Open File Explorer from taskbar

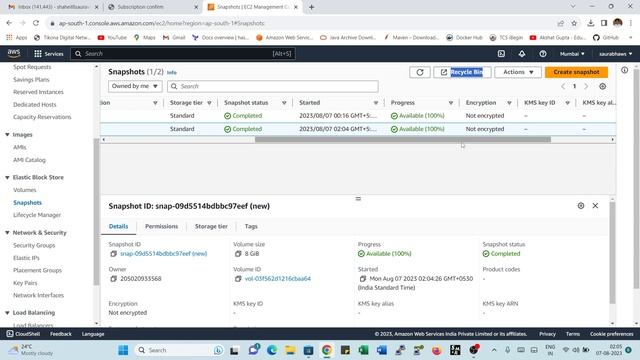coord(290,350)
